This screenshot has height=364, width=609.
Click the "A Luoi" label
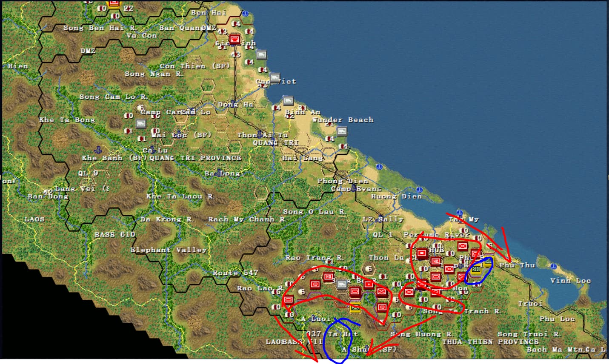coord(316,318)
